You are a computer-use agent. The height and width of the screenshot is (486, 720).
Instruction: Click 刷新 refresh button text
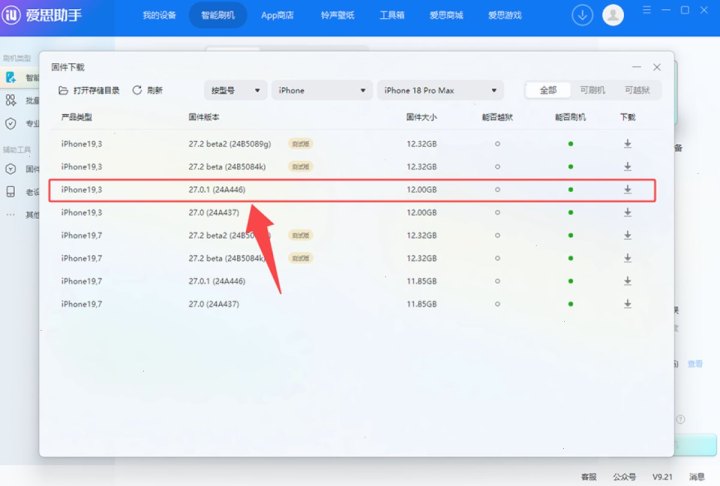[x=155, y=90]
